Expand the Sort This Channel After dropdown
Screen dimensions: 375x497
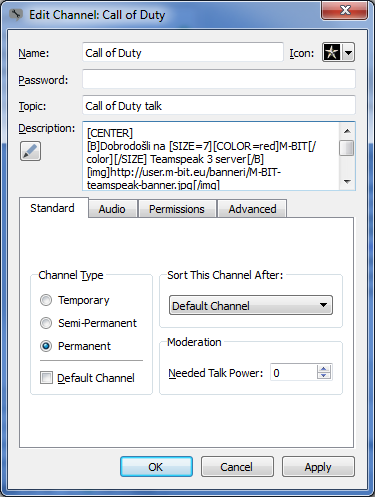point(251,305)
